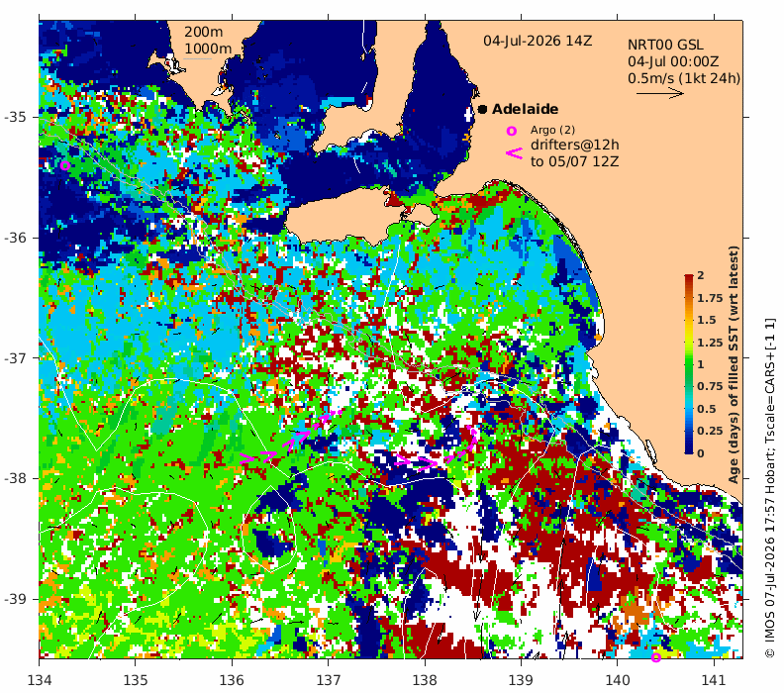This screenshot has height=693, width=784.
Task: Select the Argo float marker near 140.4E
Action: [656, 658]
